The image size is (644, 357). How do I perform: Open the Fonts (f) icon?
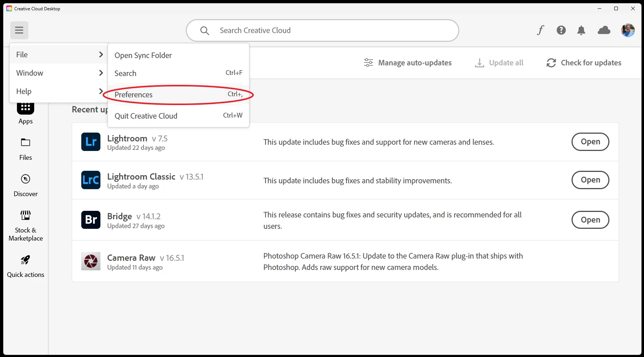540,30
